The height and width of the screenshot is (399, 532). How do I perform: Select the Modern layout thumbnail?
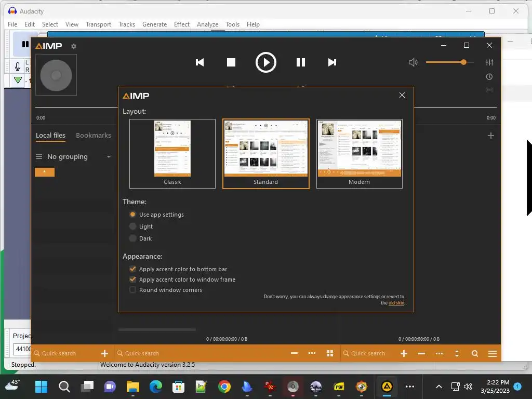360,153
